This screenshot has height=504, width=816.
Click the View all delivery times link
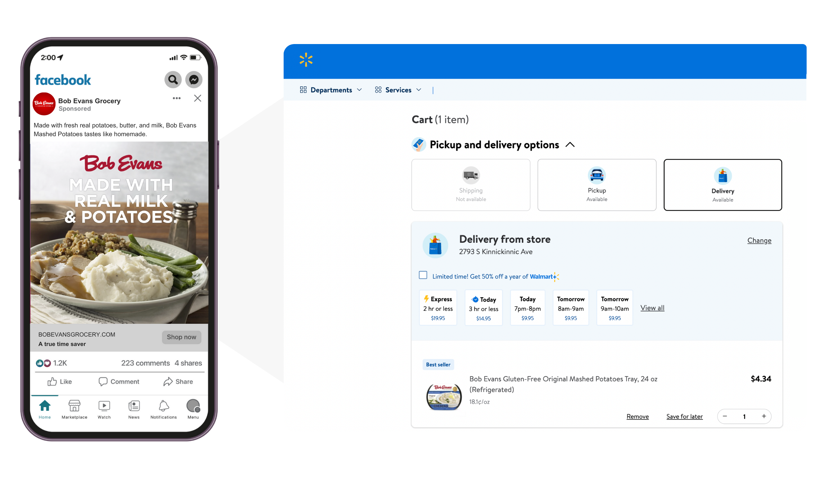[x=653, y=308]
